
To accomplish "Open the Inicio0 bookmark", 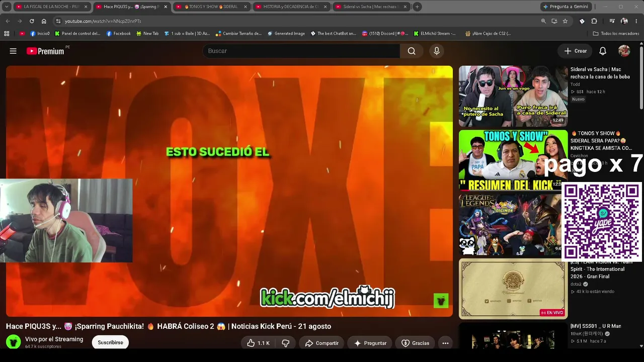I will pos(40,34).
